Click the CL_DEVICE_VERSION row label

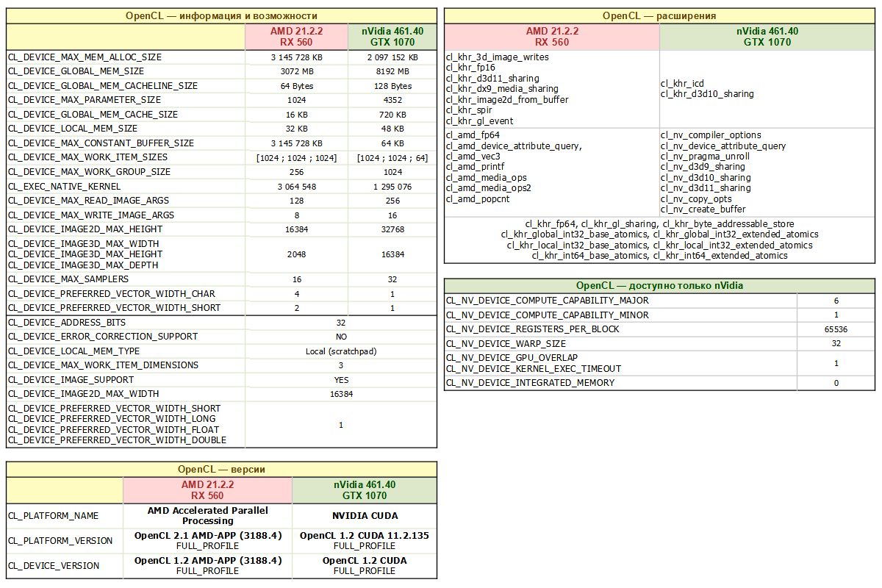(54, 566)
